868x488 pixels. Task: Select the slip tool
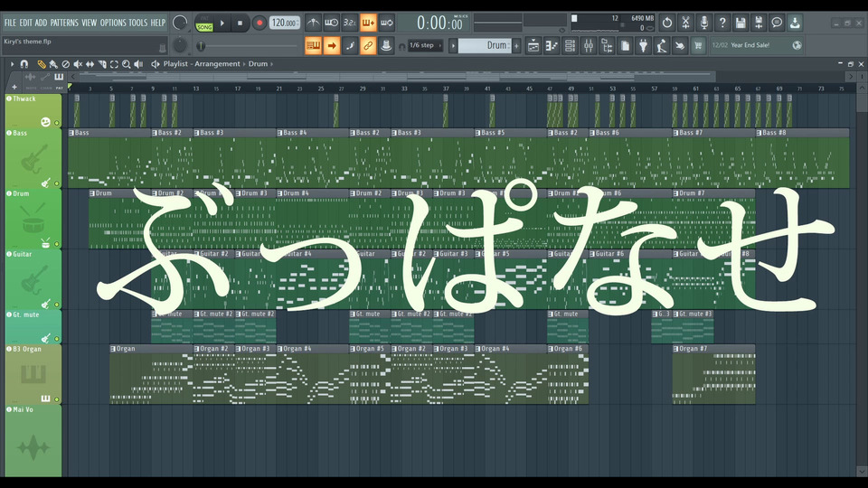click(x=90, y=64)
